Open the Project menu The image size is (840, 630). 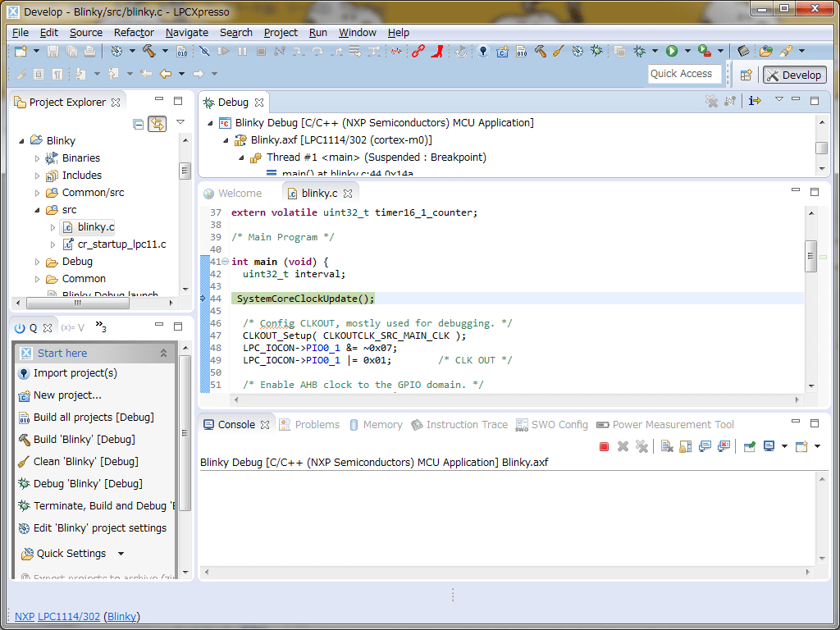tap(281, 33)
